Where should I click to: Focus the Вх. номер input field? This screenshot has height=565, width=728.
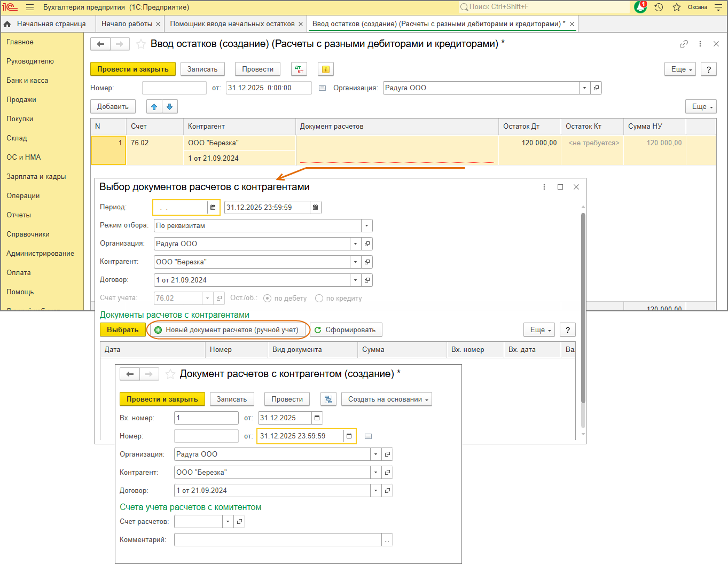click(x=206, y=418)
